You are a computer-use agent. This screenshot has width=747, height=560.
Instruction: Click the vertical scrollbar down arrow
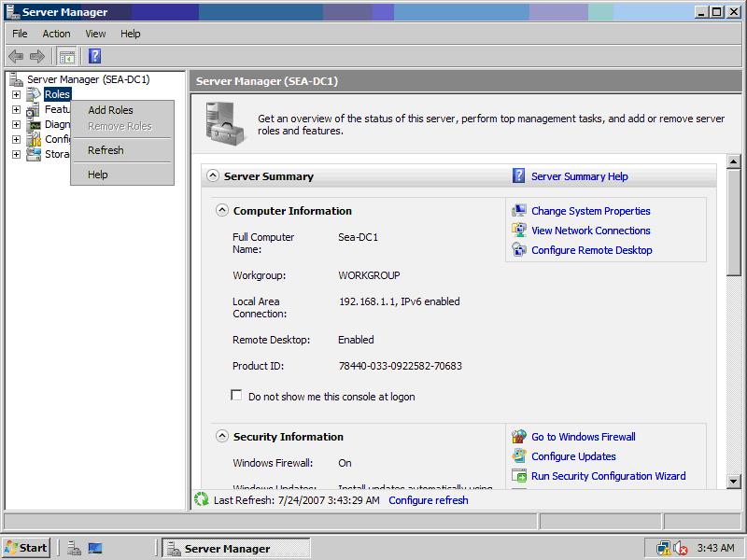coord(734,482)
